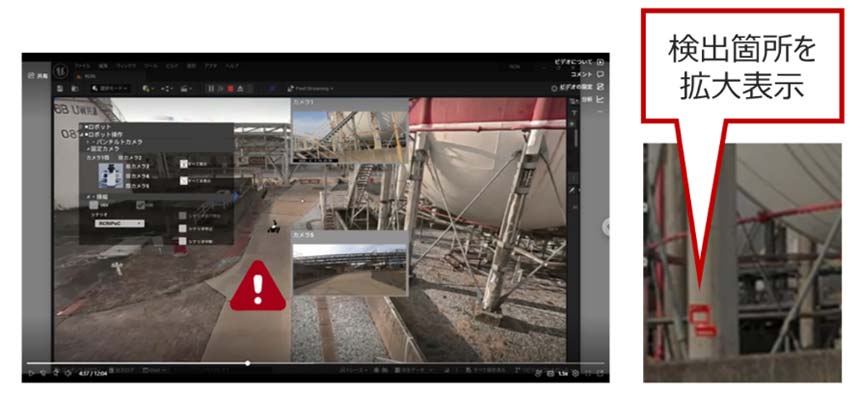Open the cinematics dropdown in toolbar
Screen dimensions: 860x394
click(186, 88)
